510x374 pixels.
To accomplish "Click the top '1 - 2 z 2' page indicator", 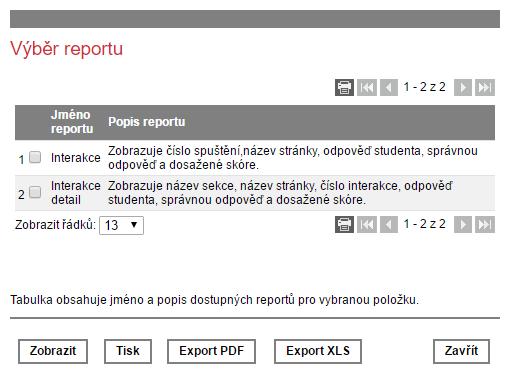I will pyautogui.click(x=425, y=87).
